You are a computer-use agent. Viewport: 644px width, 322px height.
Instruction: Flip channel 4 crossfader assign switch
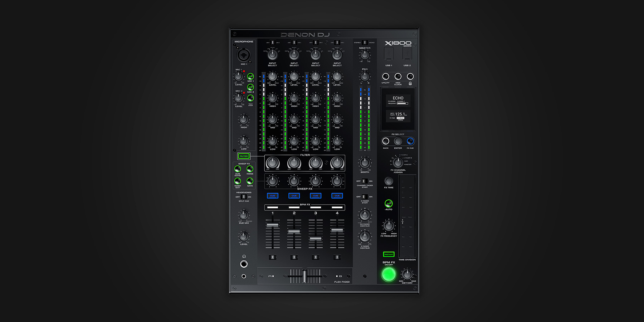pos(337,257)
